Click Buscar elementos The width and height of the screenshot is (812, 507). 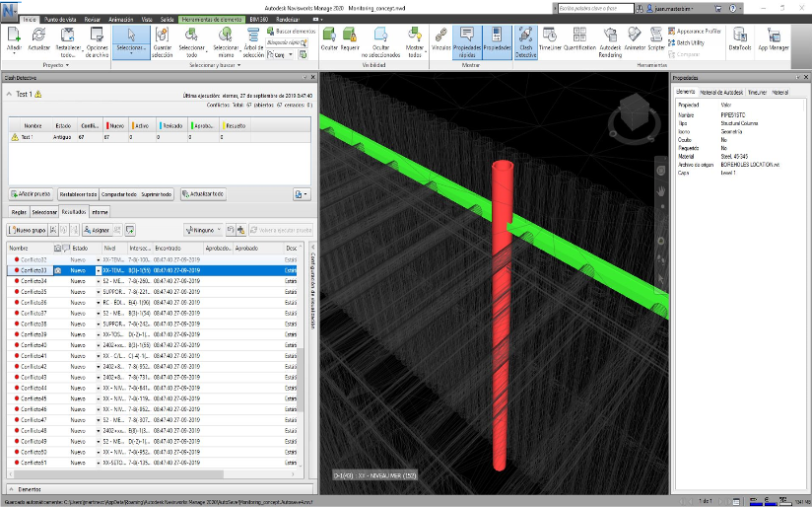291,32
